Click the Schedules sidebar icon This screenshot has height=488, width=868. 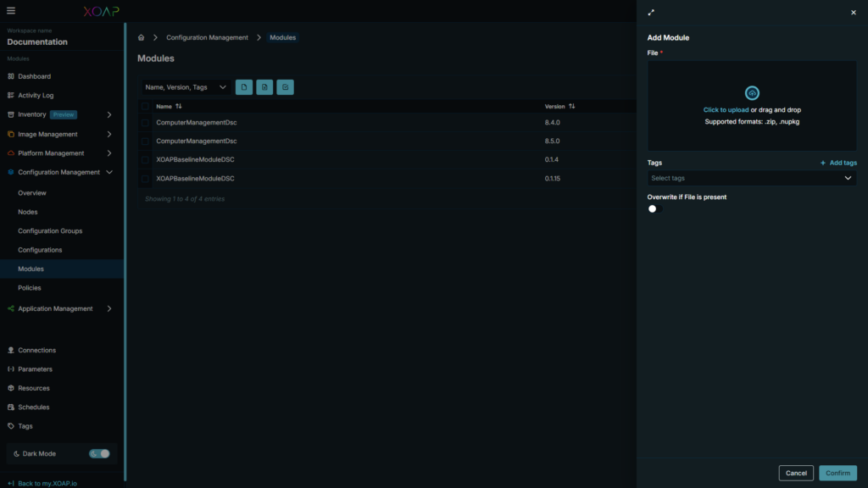(x=10, y=408)
